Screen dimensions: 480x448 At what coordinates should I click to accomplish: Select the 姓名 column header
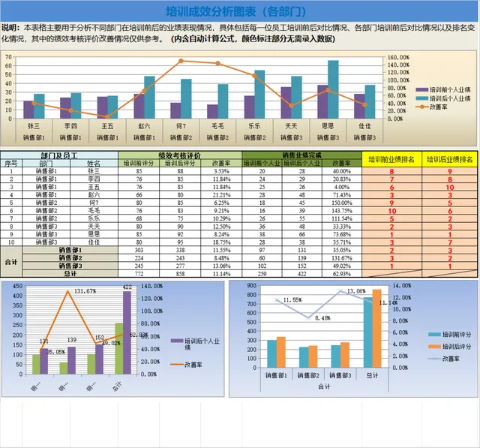(x=94, y=163)
